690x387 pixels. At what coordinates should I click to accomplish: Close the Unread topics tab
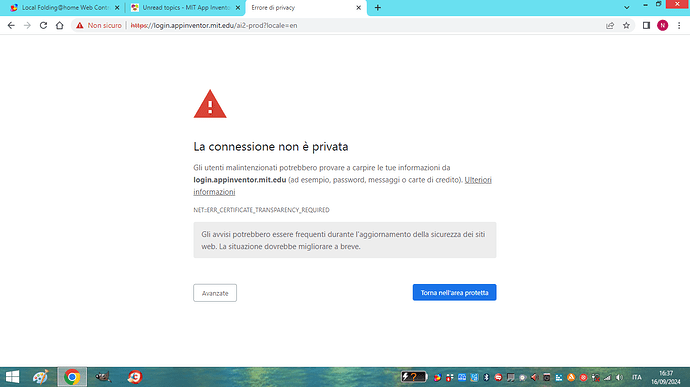tap(238, 7)
